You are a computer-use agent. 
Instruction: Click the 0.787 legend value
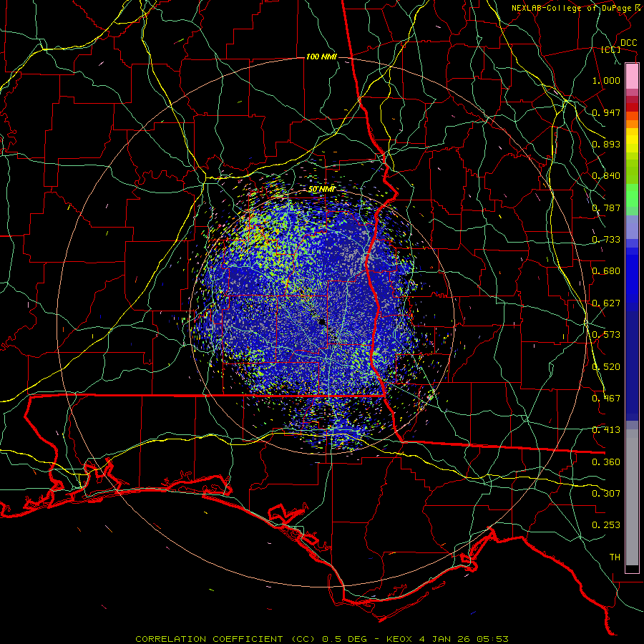coord(606,208)
